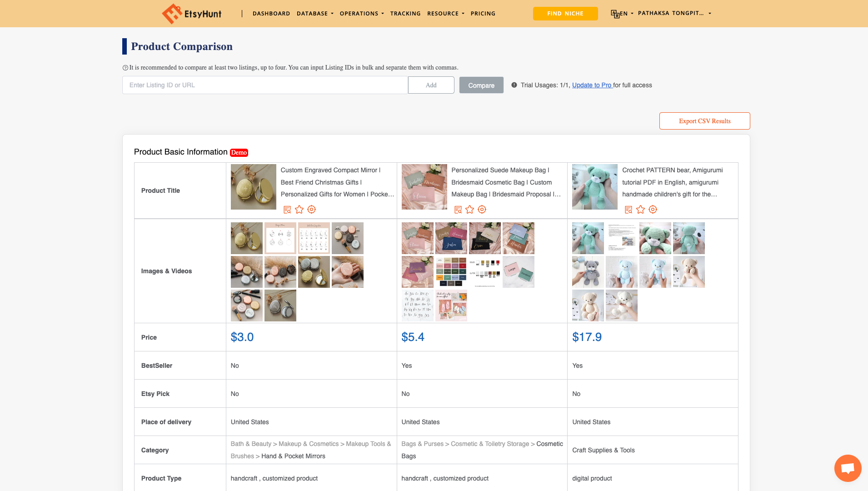Open the listing details icon under Compact Mirror
Image resolution: width=868 pixels, height=491 pixels.
click(x=287, y=210)
